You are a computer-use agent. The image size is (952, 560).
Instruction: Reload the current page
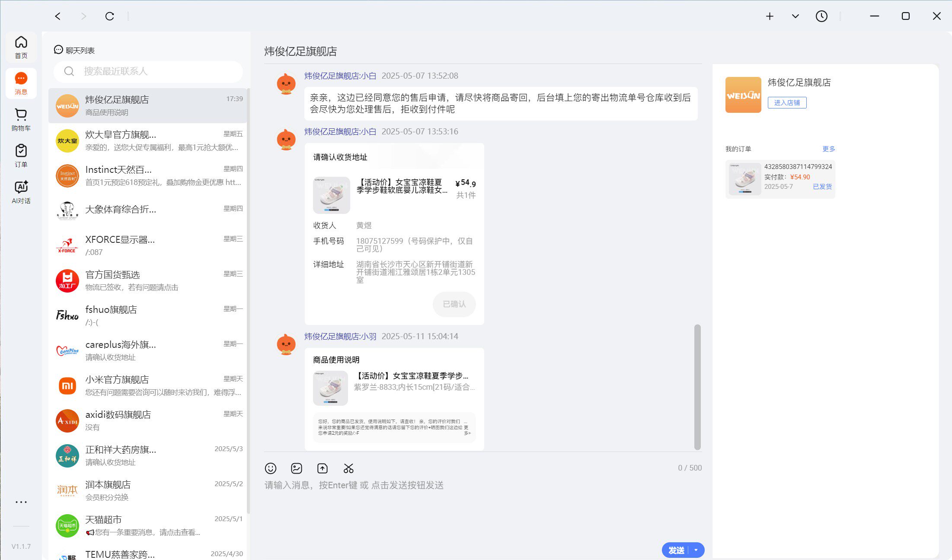[x=109, y=16]
